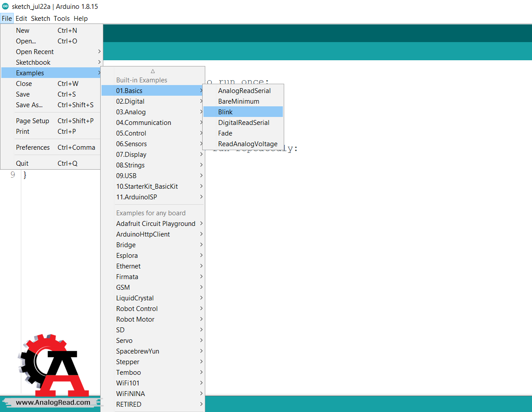
Task: Open LiquidCrystal library examples
Action: point(153,298)
